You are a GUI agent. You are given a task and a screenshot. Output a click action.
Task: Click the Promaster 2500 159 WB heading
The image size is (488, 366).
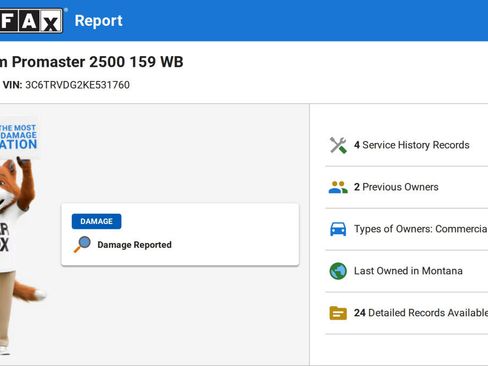tap(92, 62)
